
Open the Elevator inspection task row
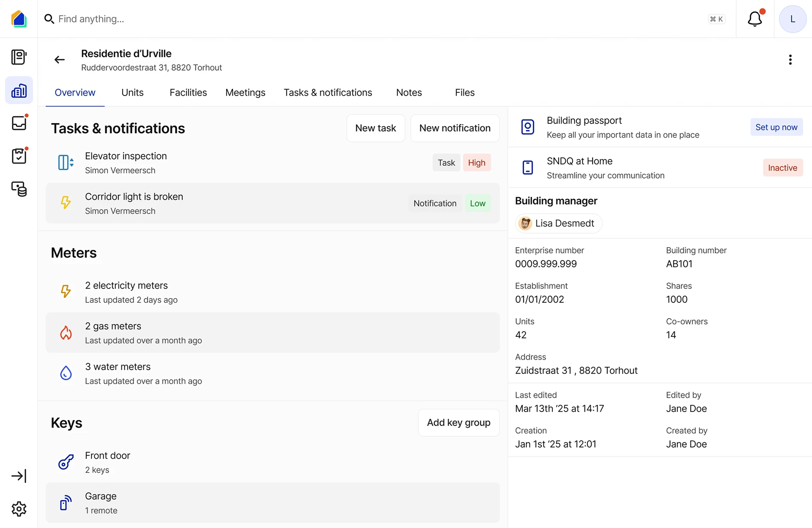tap(254, 163)
